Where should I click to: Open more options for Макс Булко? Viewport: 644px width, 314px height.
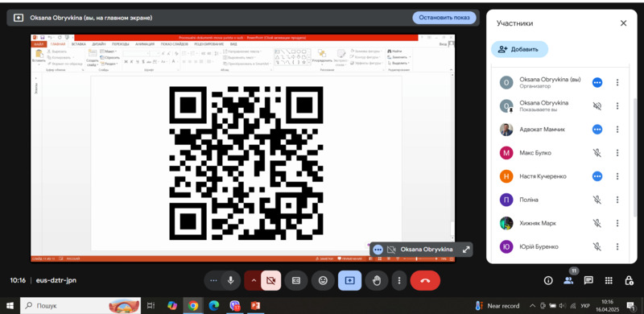(617, 153)
